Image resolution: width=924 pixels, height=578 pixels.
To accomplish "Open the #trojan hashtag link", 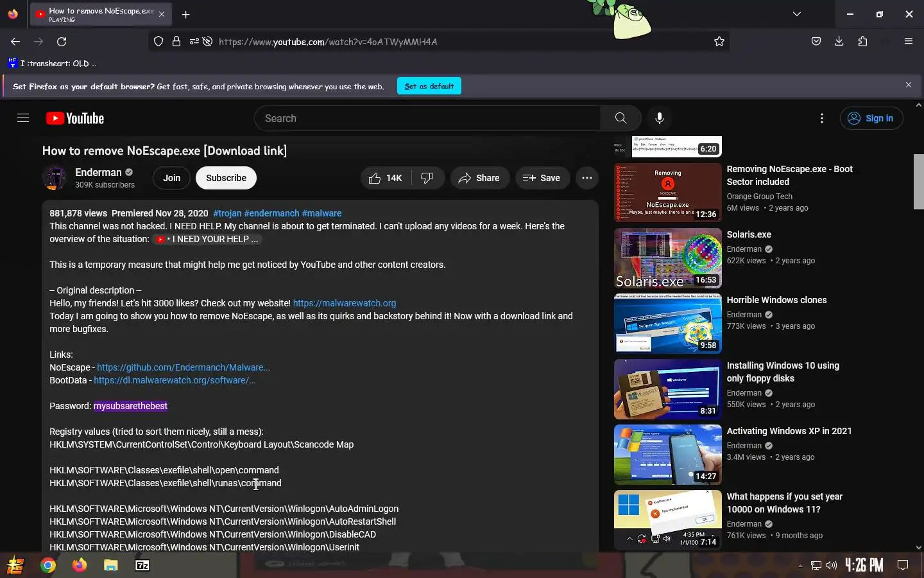I will pyautogui.click(x=227, y=213).
